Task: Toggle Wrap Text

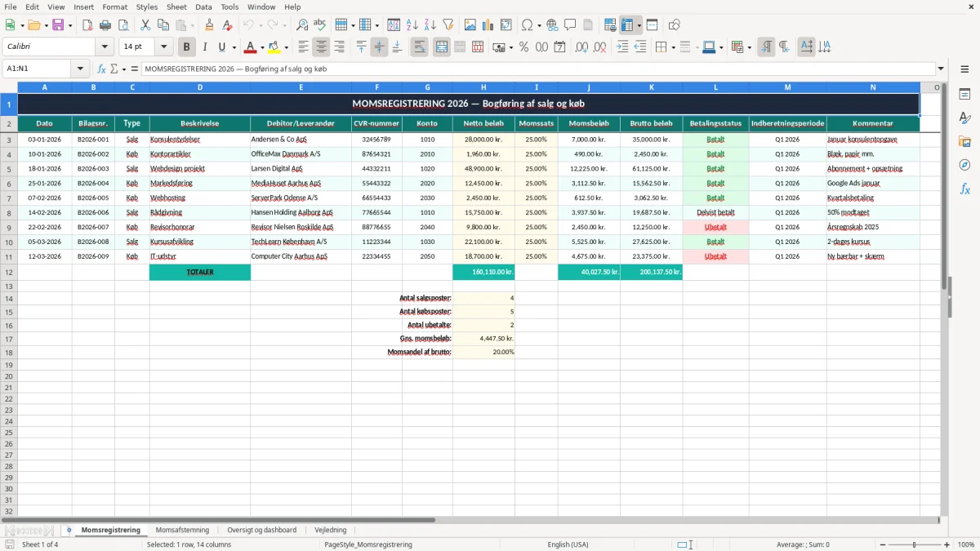Action: click(x=420, y=47)
